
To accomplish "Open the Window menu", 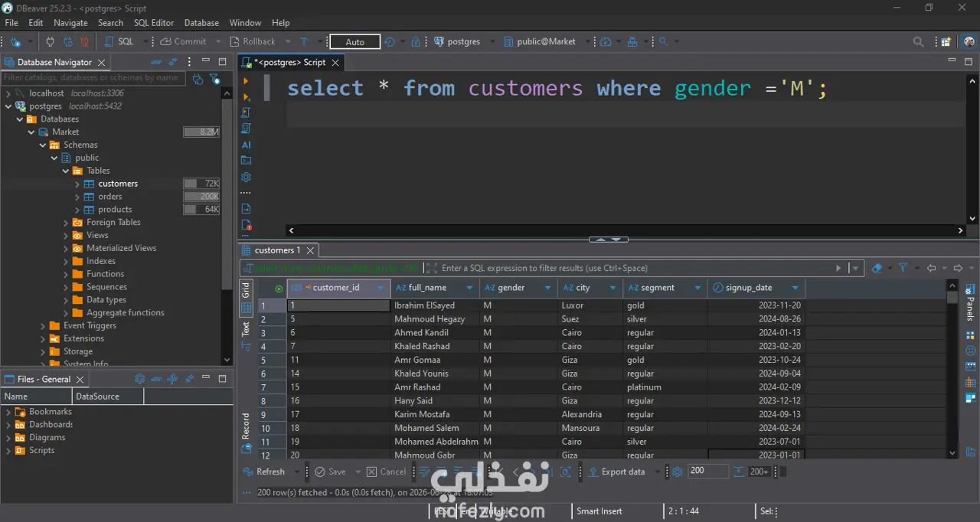I will click(x=245, y=23).
